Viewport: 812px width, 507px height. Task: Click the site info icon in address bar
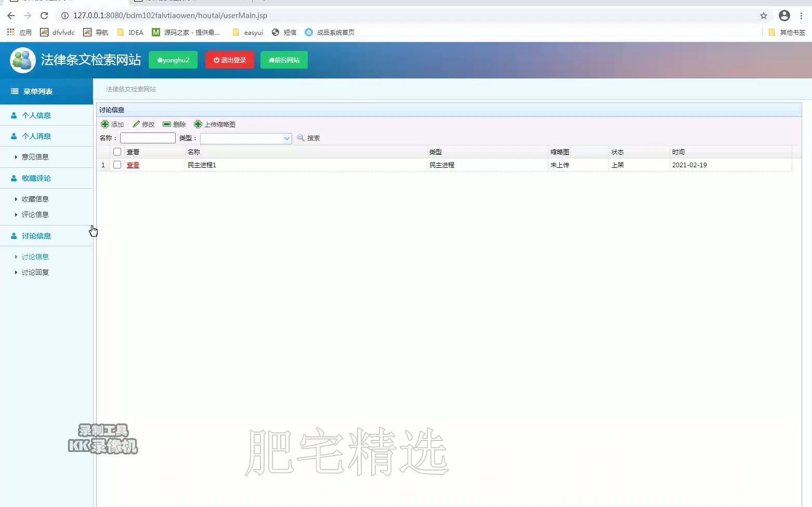point(65,16)
